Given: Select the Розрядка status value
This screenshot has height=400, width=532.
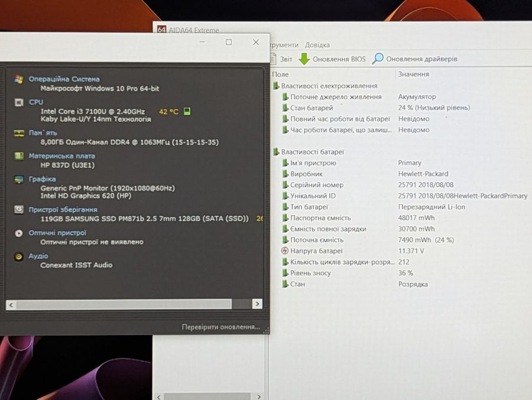Looking at the screenshot, I should [413, 284].
